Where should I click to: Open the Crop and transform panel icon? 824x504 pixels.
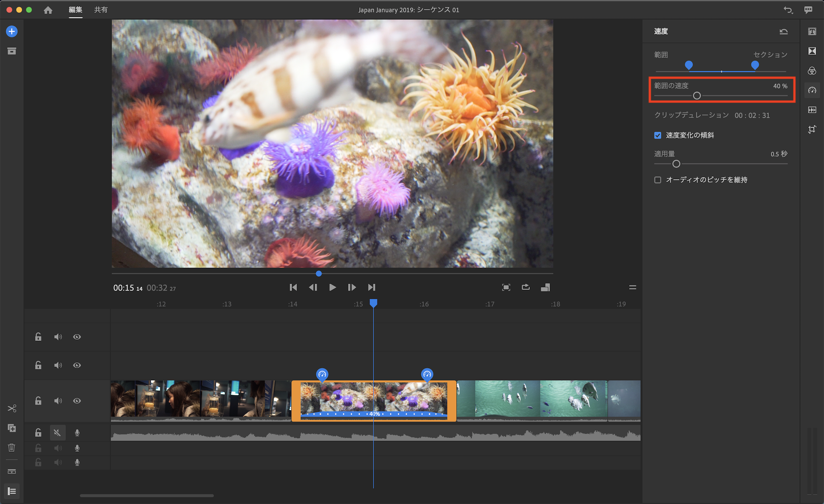pyautogui.click(x=812, y=129)
